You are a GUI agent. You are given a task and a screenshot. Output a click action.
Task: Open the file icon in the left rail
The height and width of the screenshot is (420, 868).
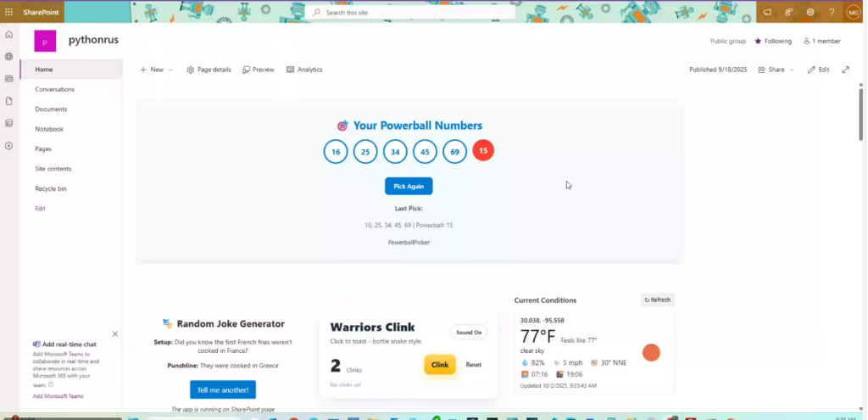click(8, 101)
